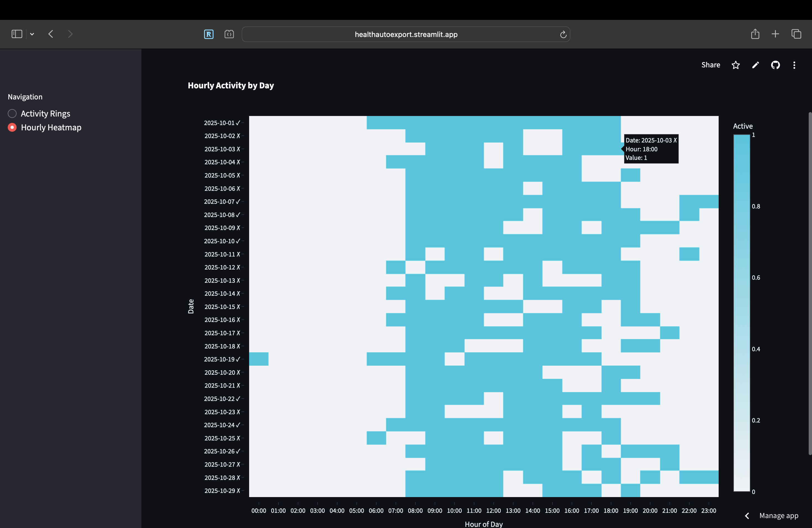Select Activity Rings radio option
The width and height of the screenshot is (812, 528).
(12, 113)
